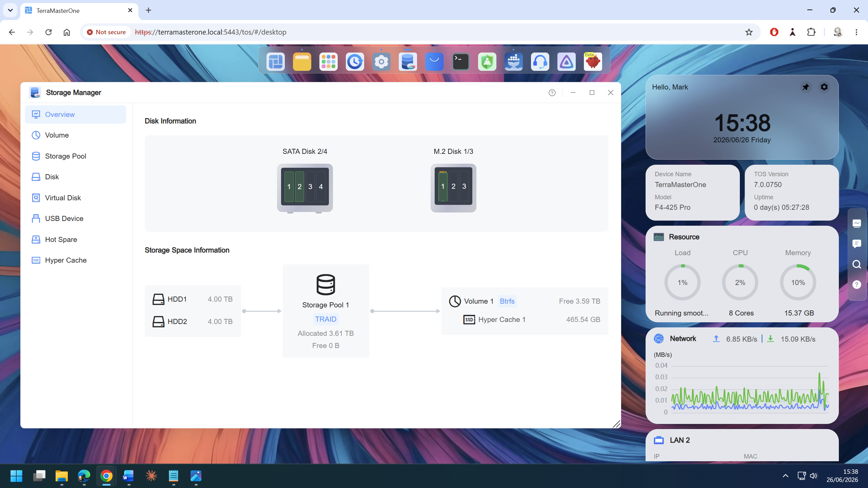Launch the blue clock backup dock icon
868x488 pixels.
point(355,62)
